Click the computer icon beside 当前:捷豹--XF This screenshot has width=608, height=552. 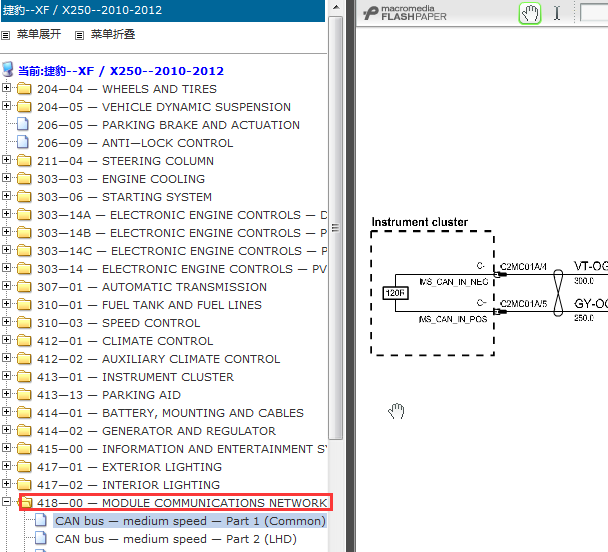pyautogui.click(x=8, y=69)
